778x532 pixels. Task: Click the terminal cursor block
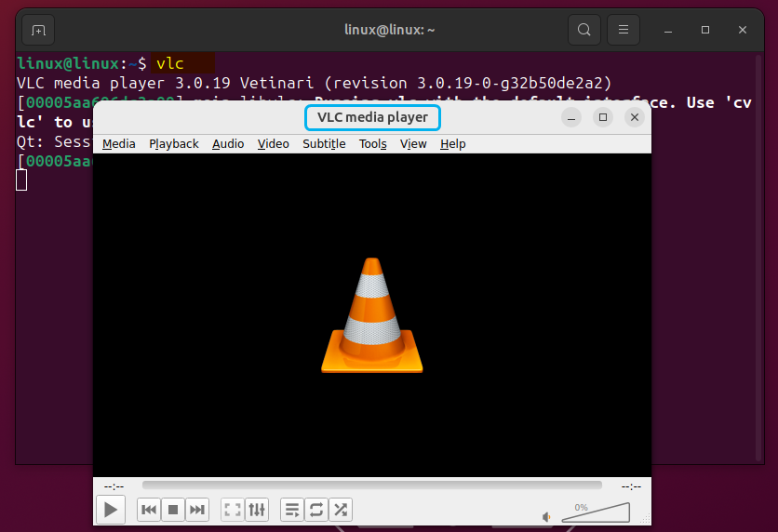coord(21,180)
